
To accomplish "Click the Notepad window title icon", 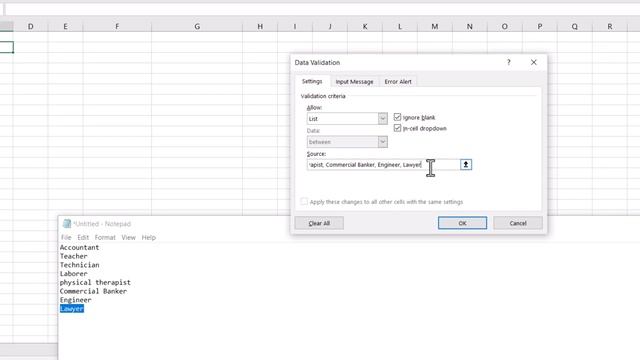I will 67,224.
